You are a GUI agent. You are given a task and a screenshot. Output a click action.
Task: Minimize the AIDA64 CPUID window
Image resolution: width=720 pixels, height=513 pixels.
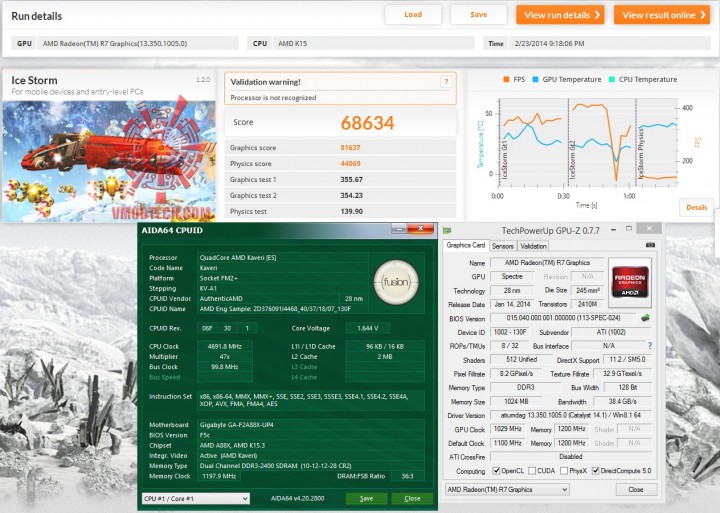pyautogui.click(x=399, y=228)
